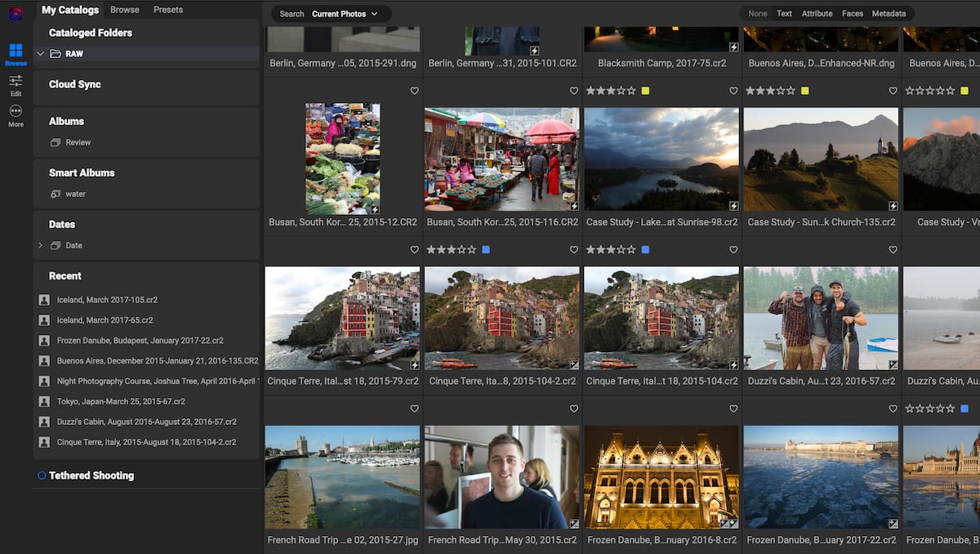The width and height of the screenshot is (980, 554).
Task: Switch to the Presets tab
Action: tap(167, 9)
